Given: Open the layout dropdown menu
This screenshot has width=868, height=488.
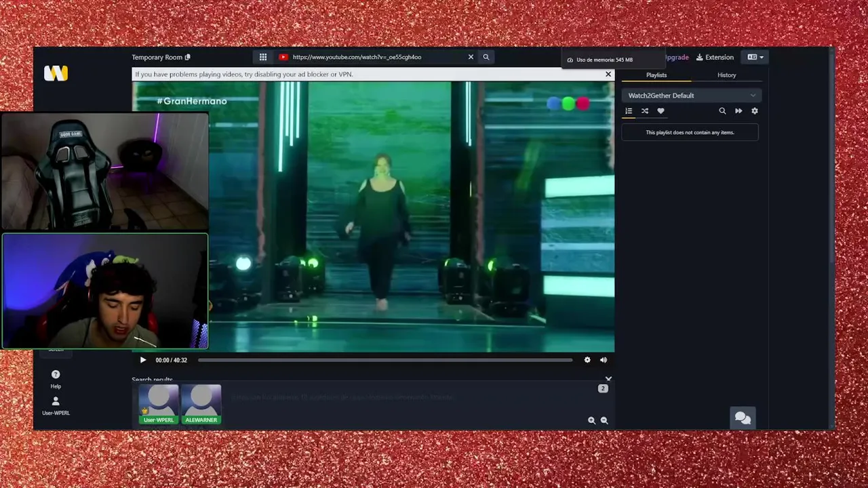Looking at the screenshot, I should click(755, 57).
